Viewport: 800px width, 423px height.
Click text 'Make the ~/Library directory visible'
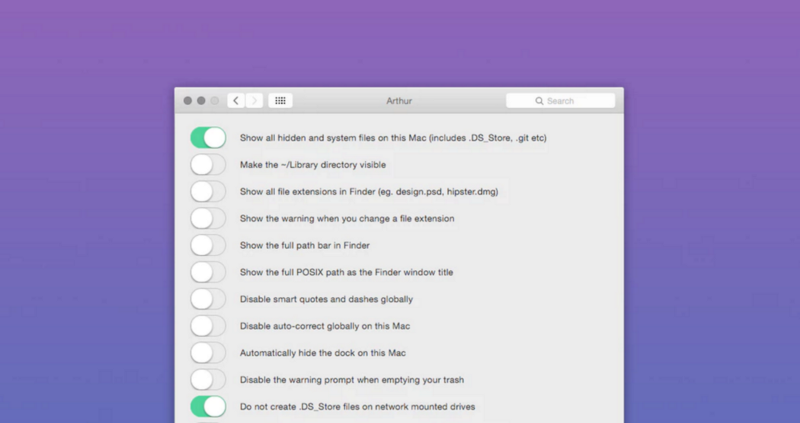pos(313,165)
